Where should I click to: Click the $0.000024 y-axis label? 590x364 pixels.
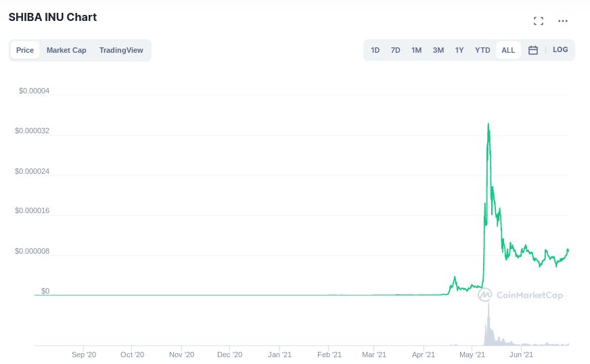[x=32, y=171]
